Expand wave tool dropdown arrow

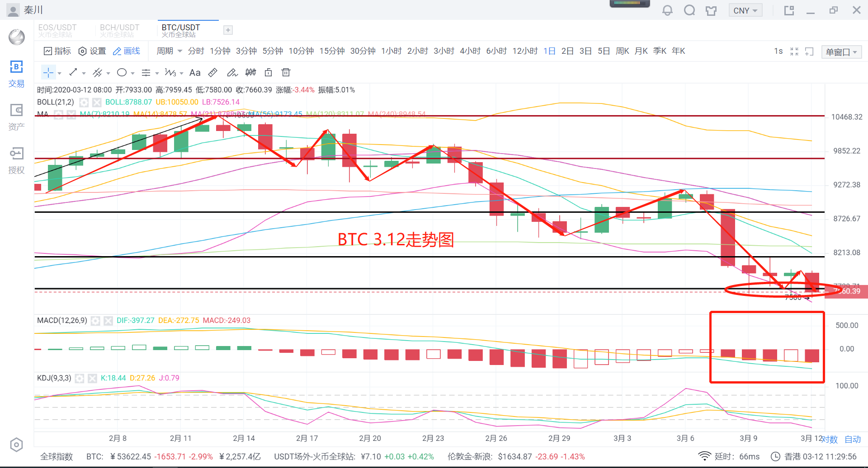(181, 73)
